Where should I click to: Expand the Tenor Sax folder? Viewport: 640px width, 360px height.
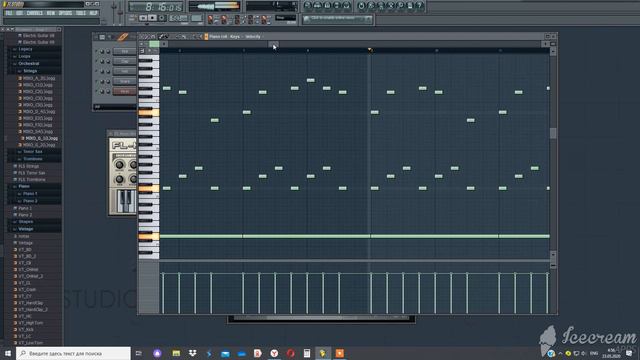[33, 151]
